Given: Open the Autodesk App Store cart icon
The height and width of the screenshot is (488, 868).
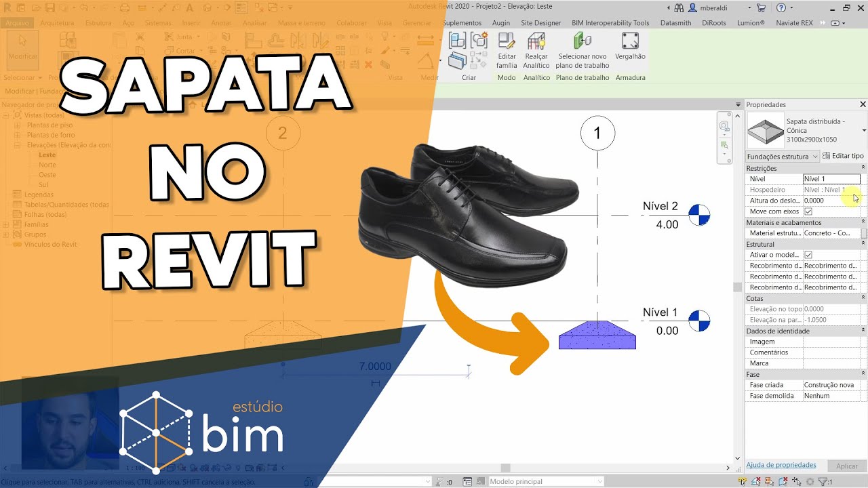Looking at the screenshot, I should click(761, 7).
